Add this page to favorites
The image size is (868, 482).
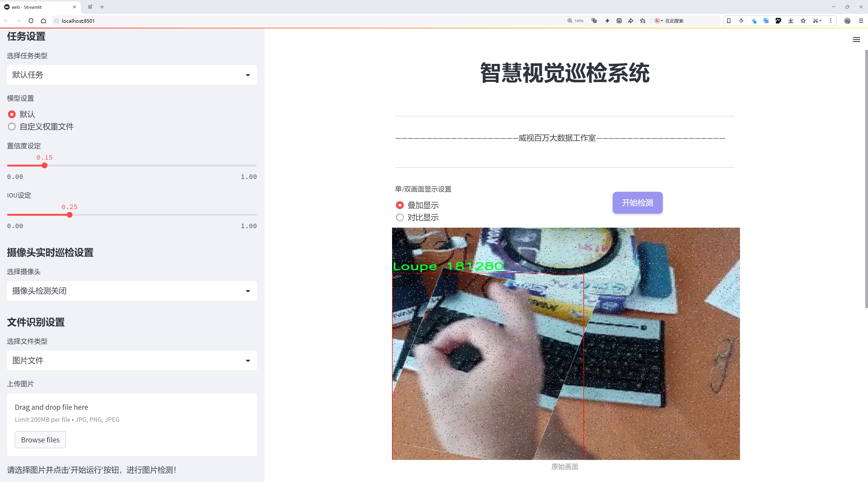[643, 21]
